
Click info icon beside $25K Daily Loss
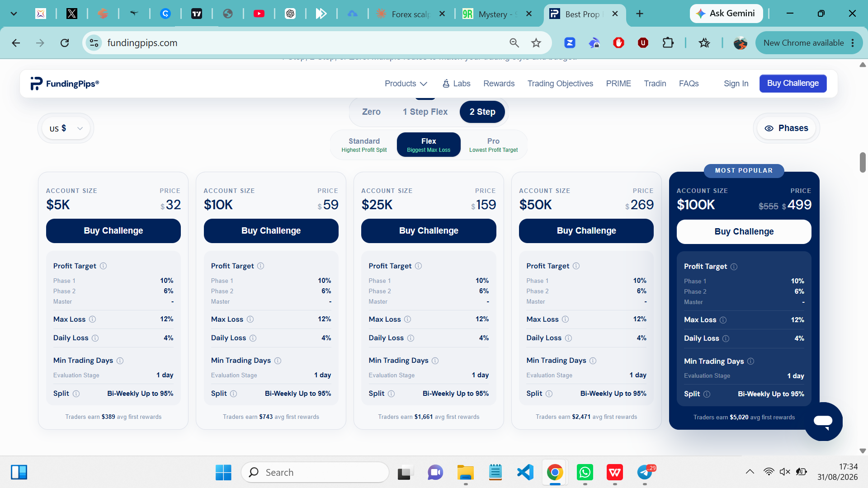410,338
